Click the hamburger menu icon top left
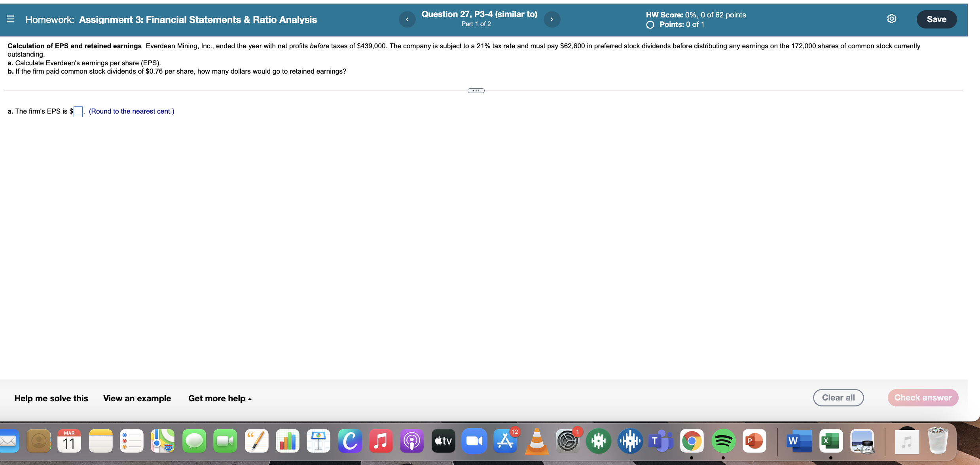 (x=11, y=19)
